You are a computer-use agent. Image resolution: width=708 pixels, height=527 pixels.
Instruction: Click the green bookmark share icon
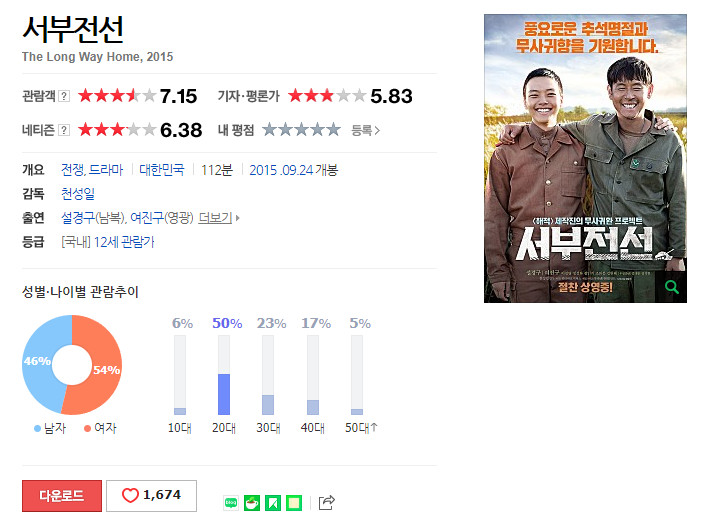273,503
